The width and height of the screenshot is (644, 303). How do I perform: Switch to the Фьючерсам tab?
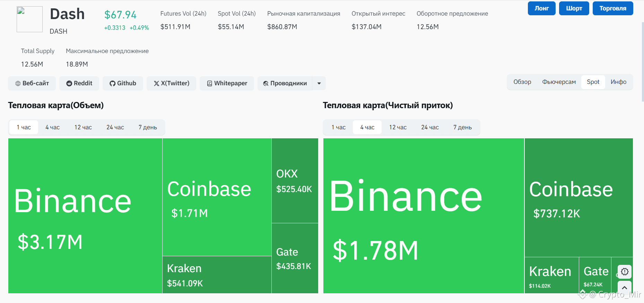559,82
